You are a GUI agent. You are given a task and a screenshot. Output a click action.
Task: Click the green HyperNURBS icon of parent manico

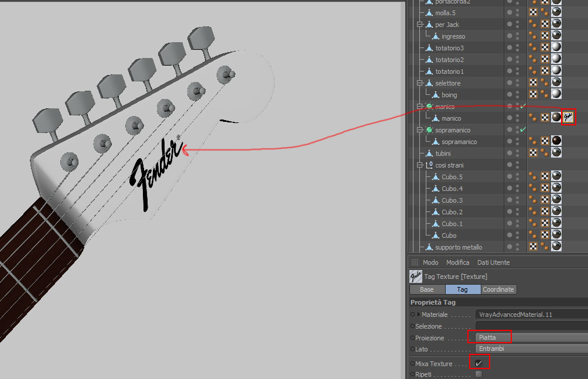tap(429, 107)
